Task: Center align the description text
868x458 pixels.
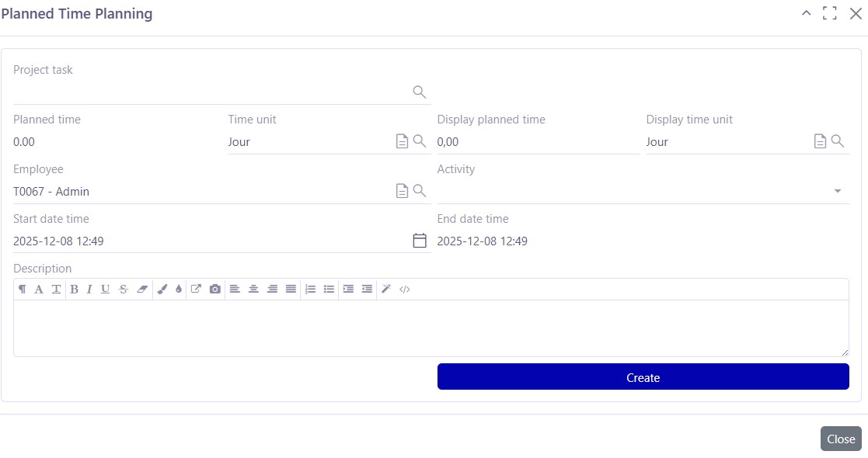Action: 253,289
